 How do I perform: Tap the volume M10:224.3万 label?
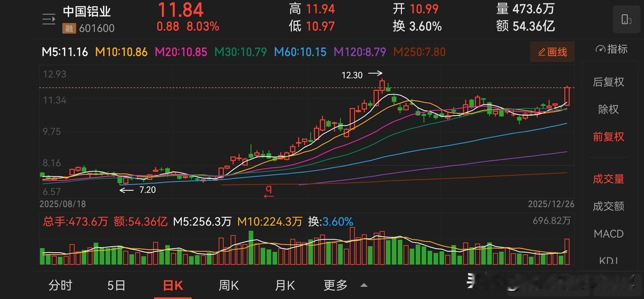(x=270, y=221)
